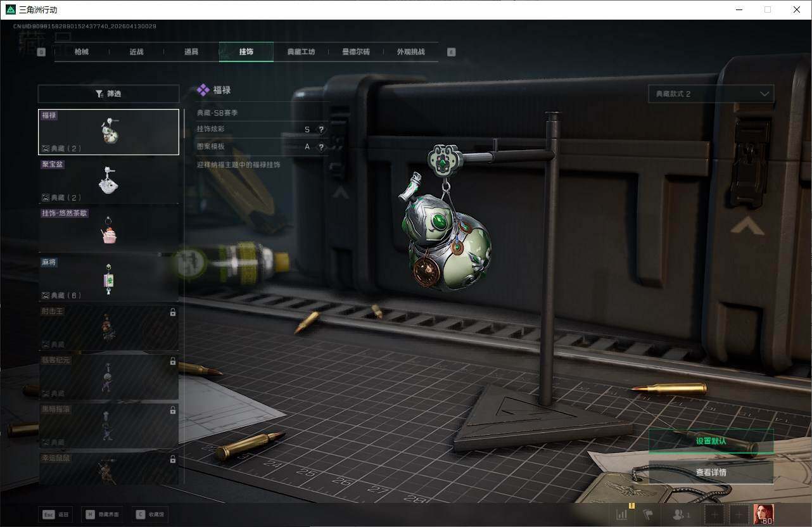Click the lock icon on 幸运鼠鼠

[x=173, y=459]
